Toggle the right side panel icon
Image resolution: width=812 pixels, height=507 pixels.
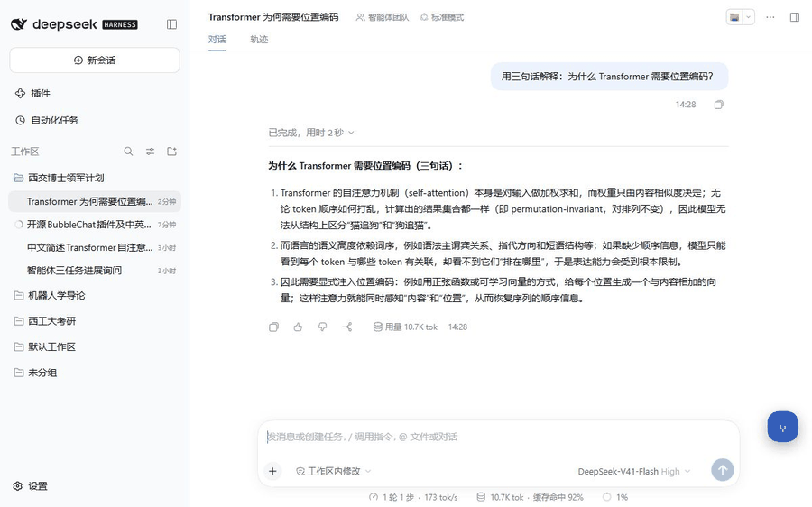point(794,17)
